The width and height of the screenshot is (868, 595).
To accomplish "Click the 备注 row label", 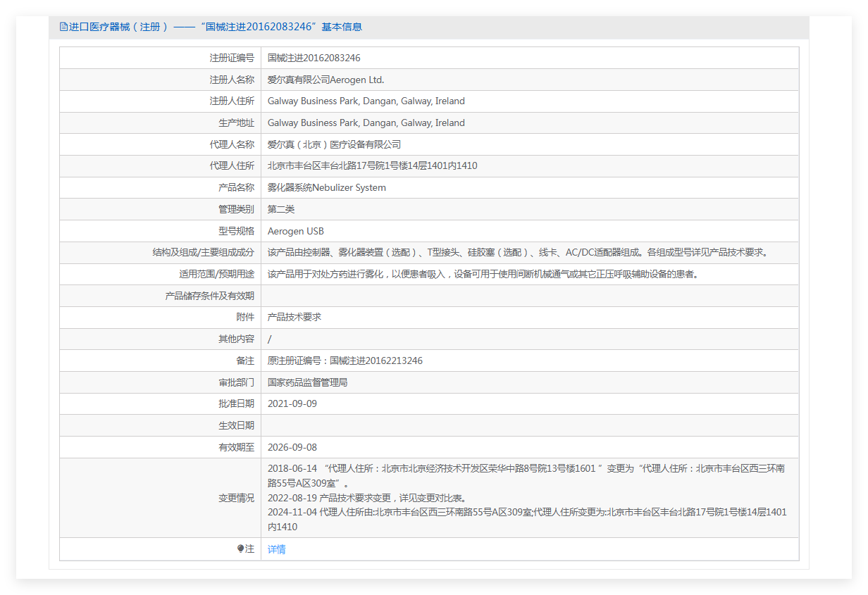I will pyautogui.click(x=245, y=361).
